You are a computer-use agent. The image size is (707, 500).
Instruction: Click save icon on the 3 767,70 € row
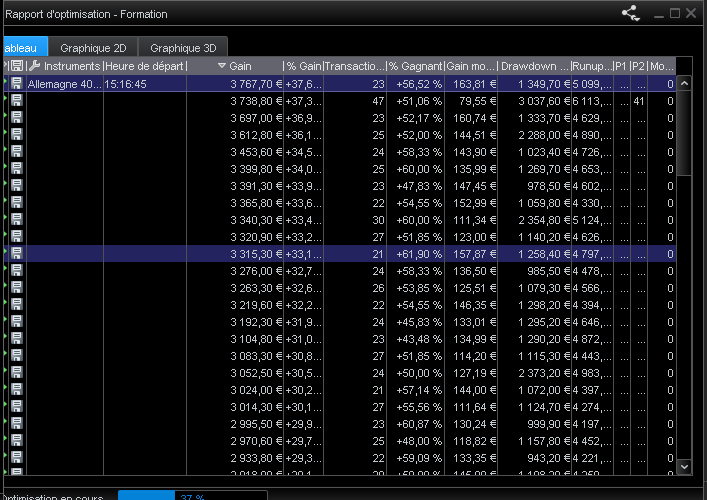pos(17,84)
